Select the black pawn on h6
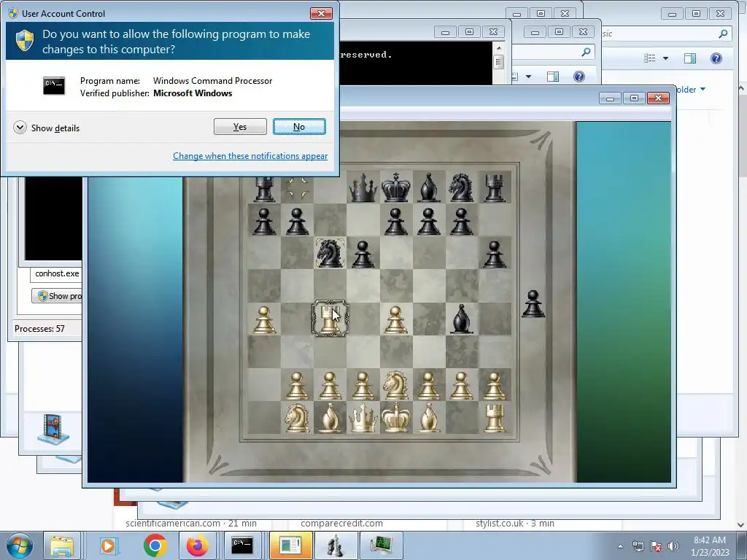 click(494, 254)
